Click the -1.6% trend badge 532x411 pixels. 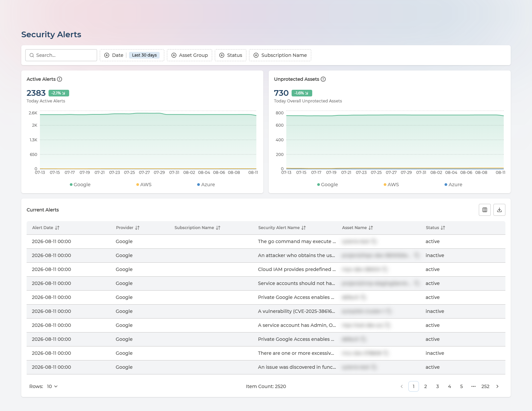[x=302, y=93]
